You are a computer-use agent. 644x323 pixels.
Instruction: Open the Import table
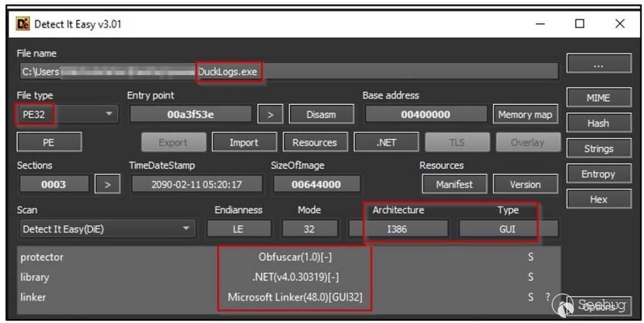pos(244,143)
